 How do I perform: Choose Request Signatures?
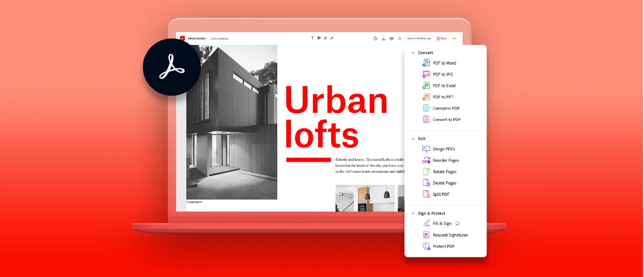coord(445,235)
